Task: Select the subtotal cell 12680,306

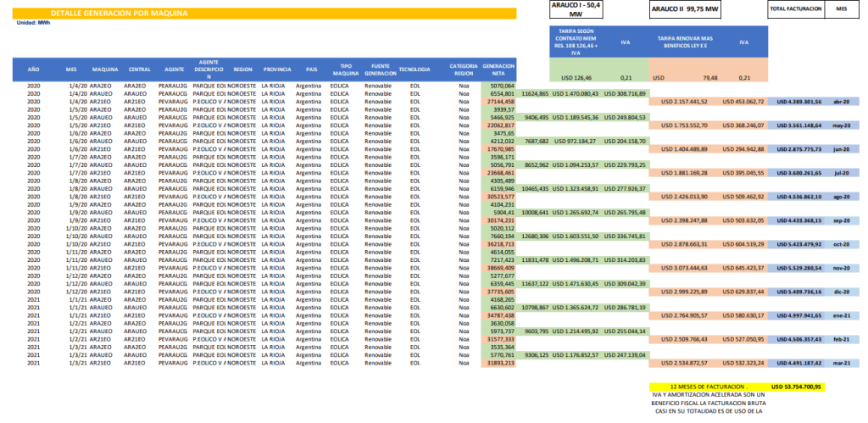Action: (x=535, y=237)
